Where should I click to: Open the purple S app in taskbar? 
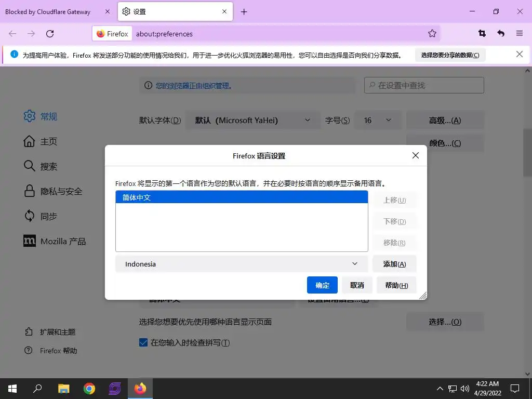[115, 389]
